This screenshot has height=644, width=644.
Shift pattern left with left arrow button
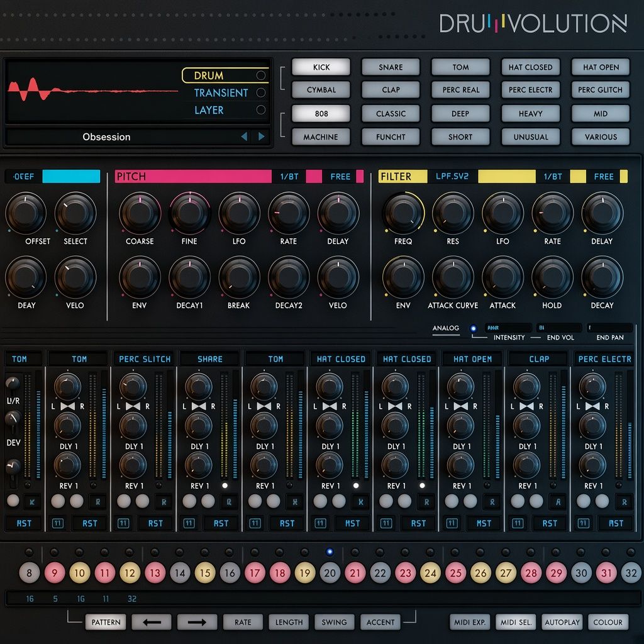coord(152,622)
